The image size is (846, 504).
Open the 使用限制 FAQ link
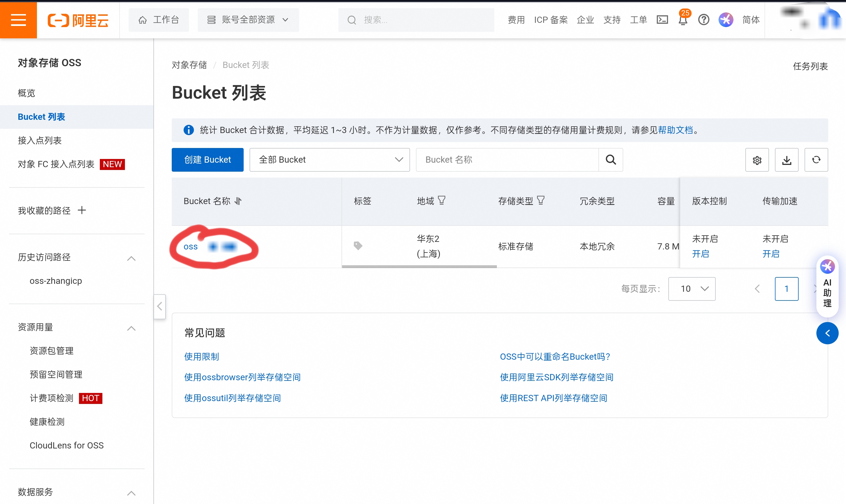click(x=202, y=357)
